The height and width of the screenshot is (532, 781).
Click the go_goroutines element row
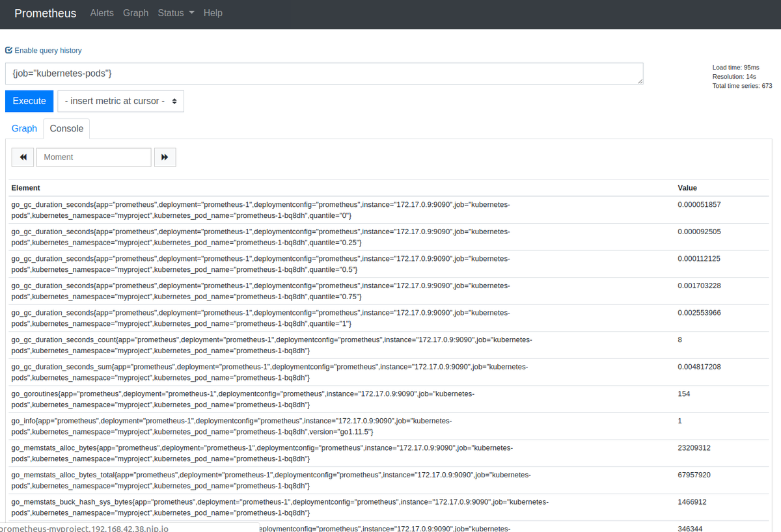[389, 399]
